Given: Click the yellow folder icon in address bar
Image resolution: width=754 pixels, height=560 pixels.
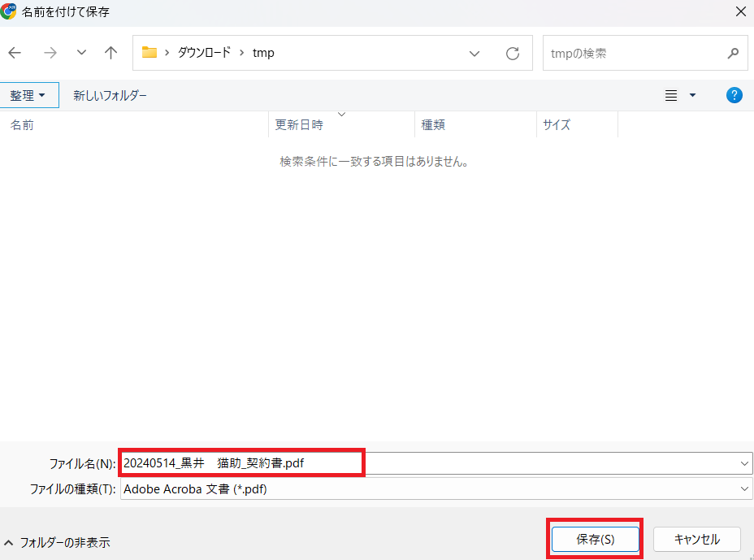Looking at the screenshot, I should pos(149,53).
